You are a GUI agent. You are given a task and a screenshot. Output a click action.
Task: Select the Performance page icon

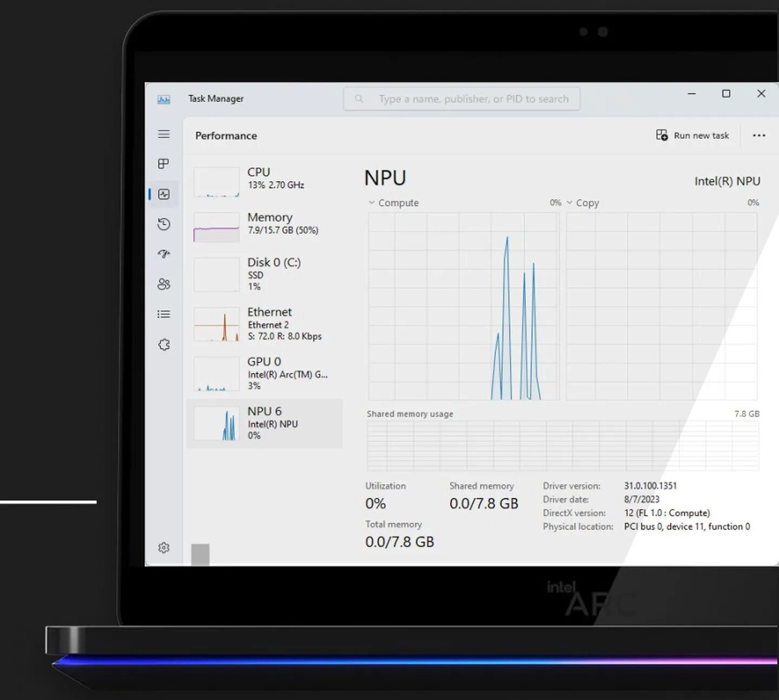(164, 194)
